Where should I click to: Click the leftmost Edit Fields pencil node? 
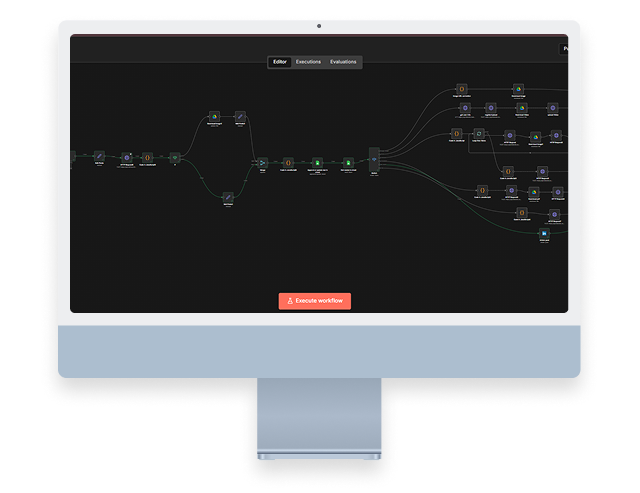coord(99,157)
